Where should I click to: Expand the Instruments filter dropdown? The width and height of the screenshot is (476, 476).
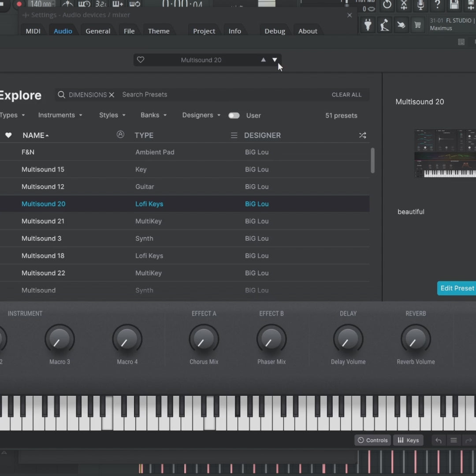coord(60,115)
